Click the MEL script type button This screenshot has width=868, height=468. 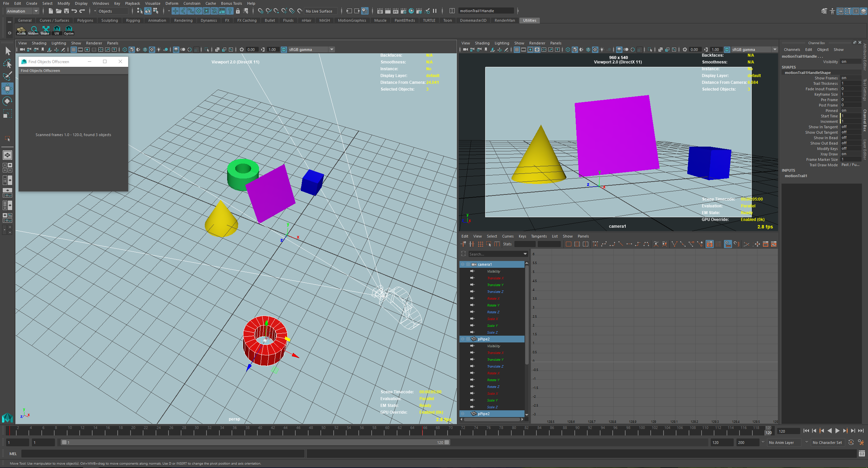(x=13, y=454)
